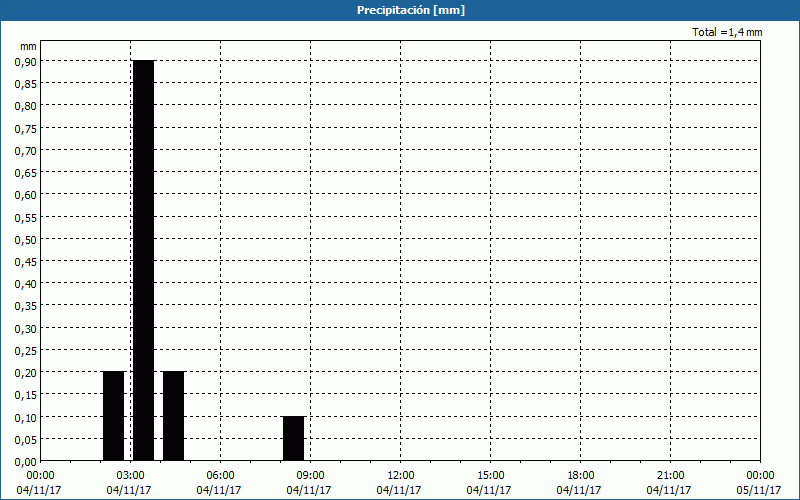Select the 0,40 y-axis label
This screenshot has width=800, height=500.
pos(26,284)
